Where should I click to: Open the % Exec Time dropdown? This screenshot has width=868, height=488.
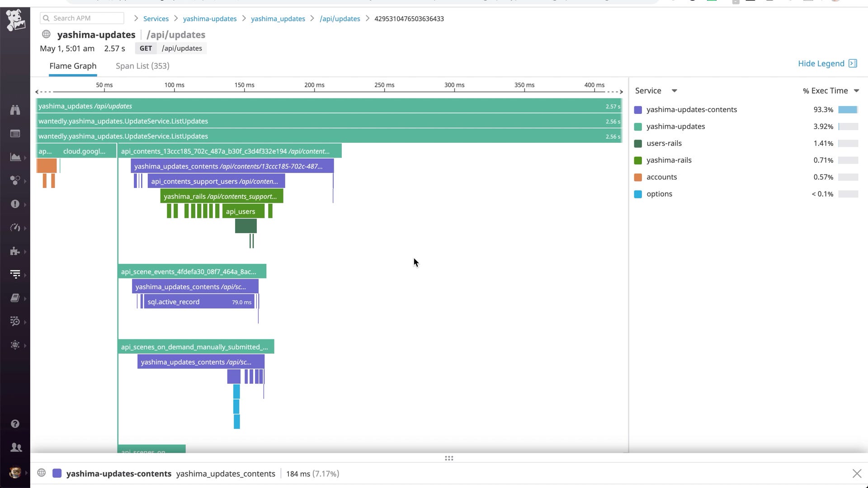click(x=856, y=91)
